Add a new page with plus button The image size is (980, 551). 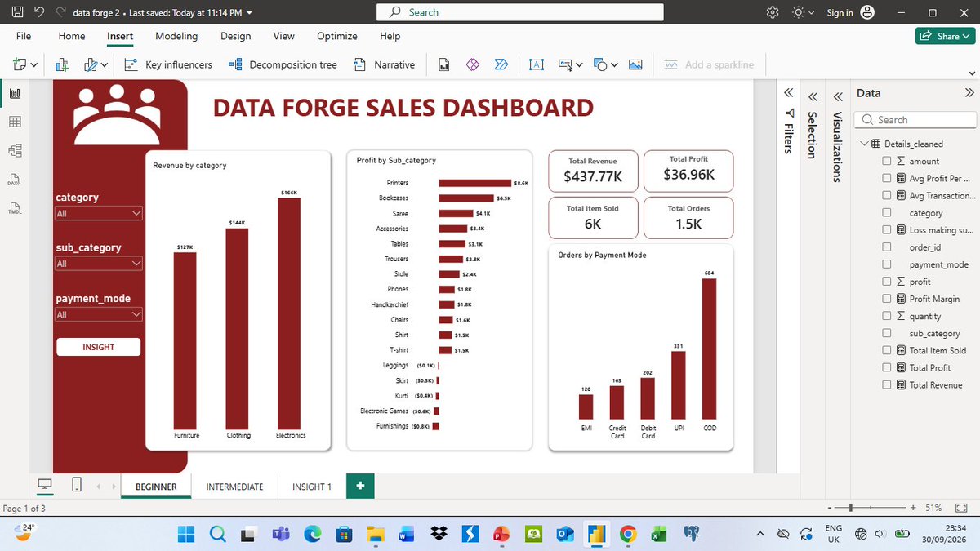(360, 486)
